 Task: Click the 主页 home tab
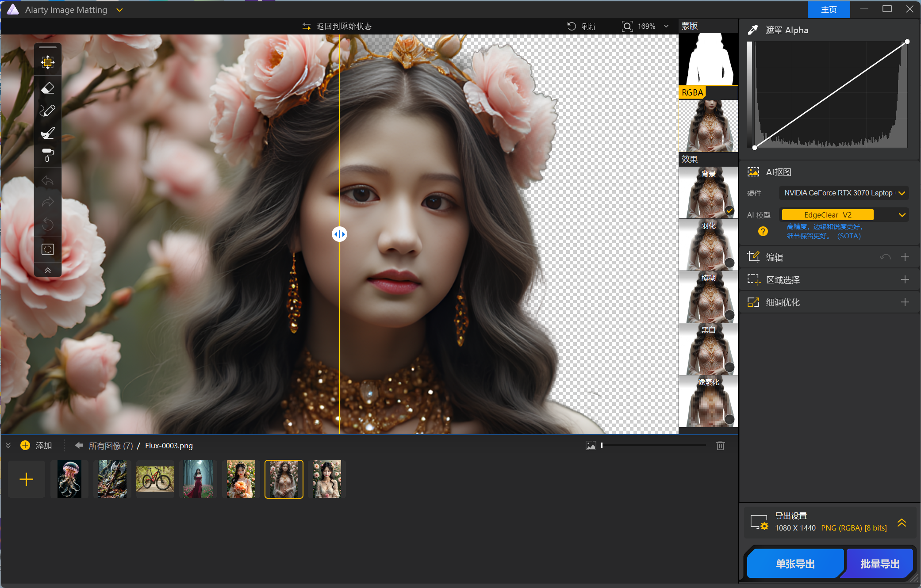[x=829, y=9]
